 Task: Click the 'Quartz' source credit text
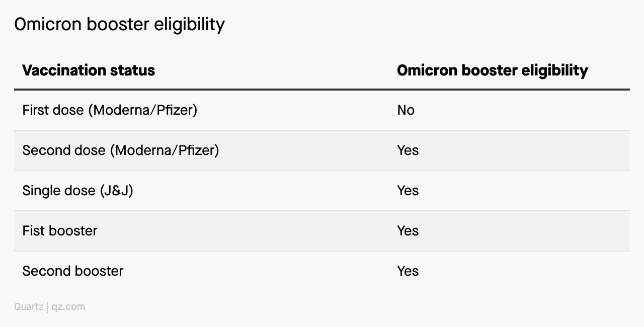[29, 306]
